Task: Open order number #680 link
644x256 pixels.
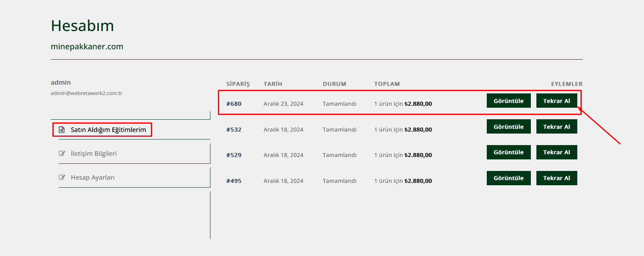Action: click(x=234, y=104)
